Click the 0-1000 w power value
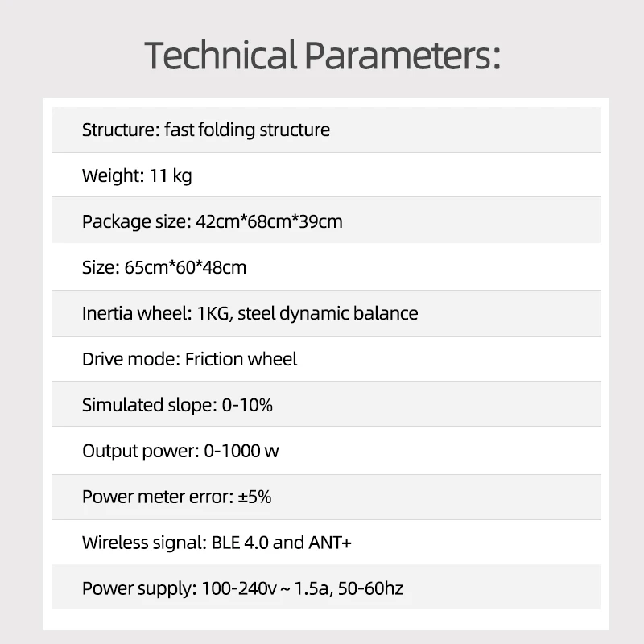 (x=242, y=451)
